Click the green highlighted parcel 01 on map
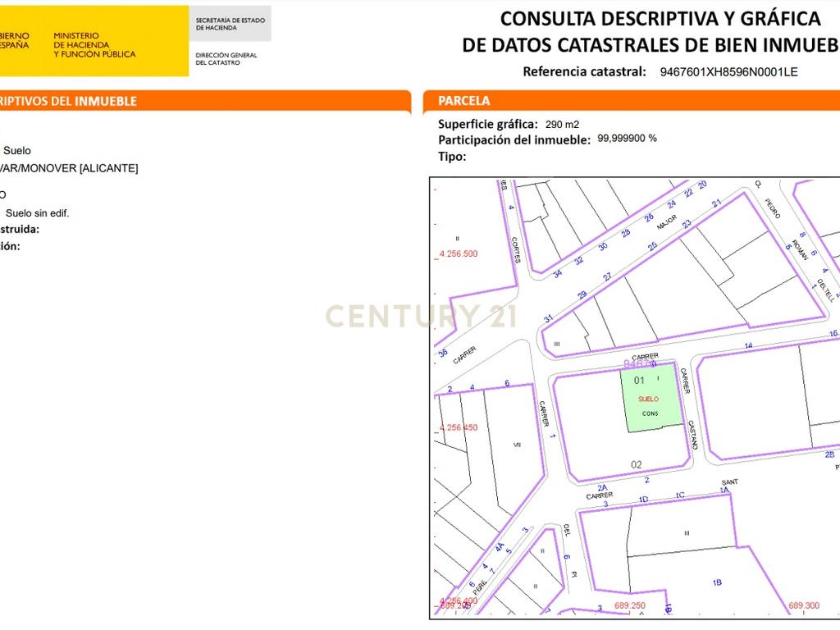The height and width of the screenshot is (630, 840). 651,398
